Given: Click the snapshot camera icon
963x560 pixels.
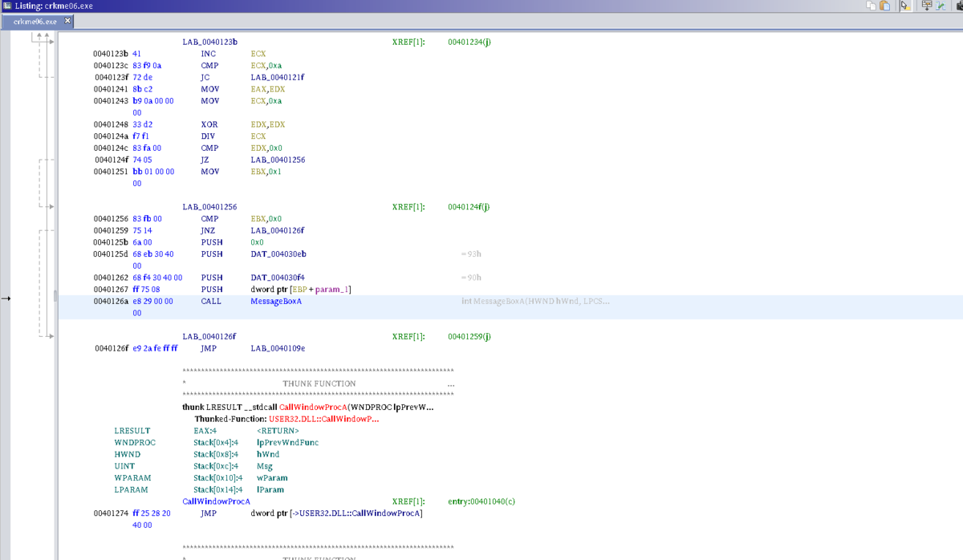Looking at the screenshot, I should 959,6.
